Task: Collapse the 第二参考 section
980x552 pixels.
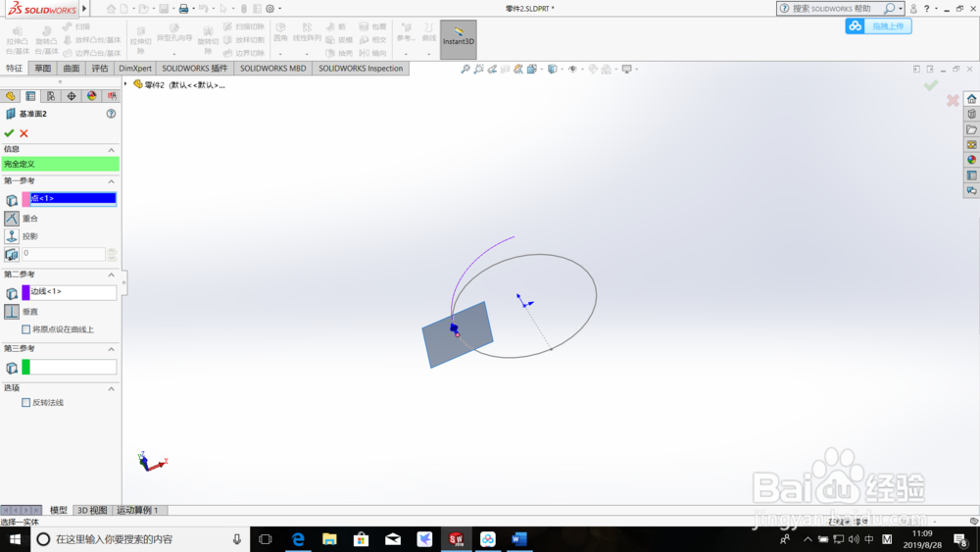Action: click(112, 275)
